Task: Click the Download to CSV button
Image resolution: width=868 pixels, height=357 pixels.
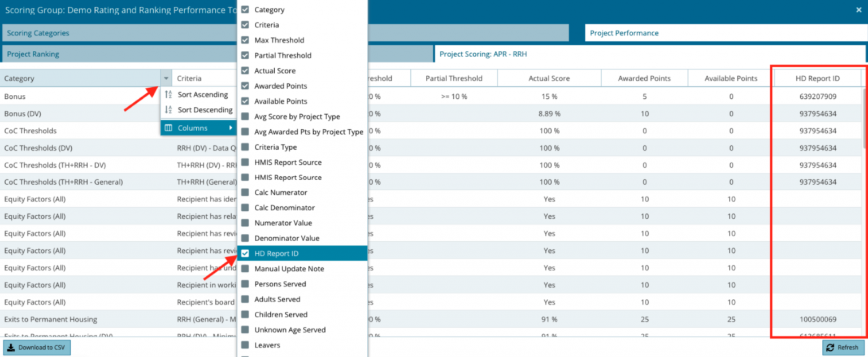Action: (37, 347)
